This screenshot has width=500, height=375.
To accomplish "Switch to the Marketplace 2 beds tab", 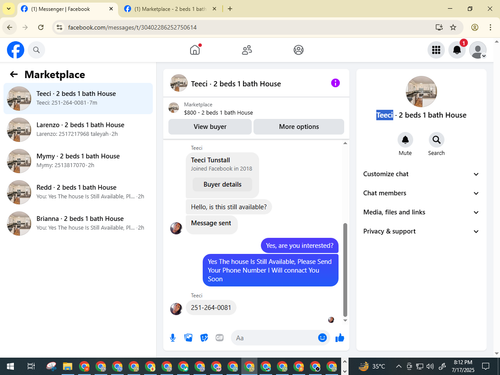I will pos(171,9).
